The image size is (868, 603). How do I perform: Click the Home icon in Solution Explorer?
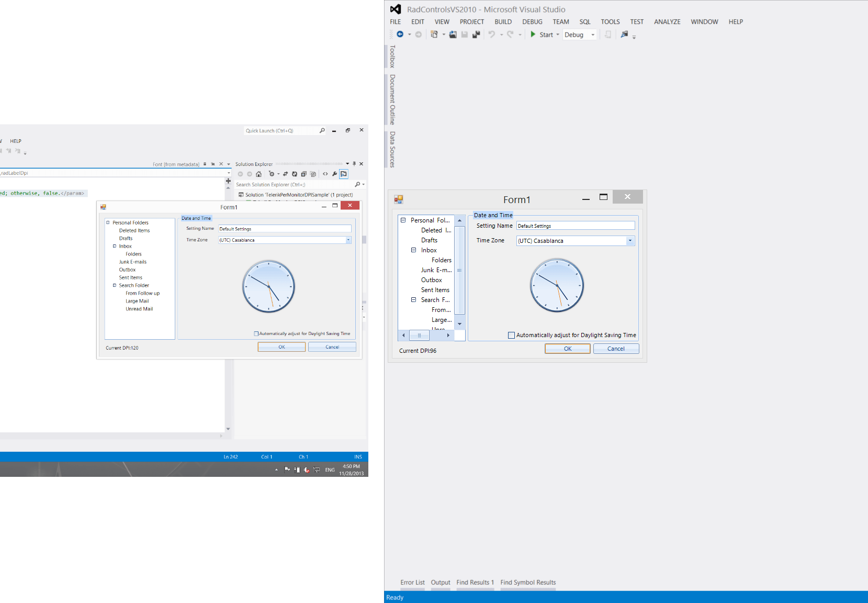point(258,174)
